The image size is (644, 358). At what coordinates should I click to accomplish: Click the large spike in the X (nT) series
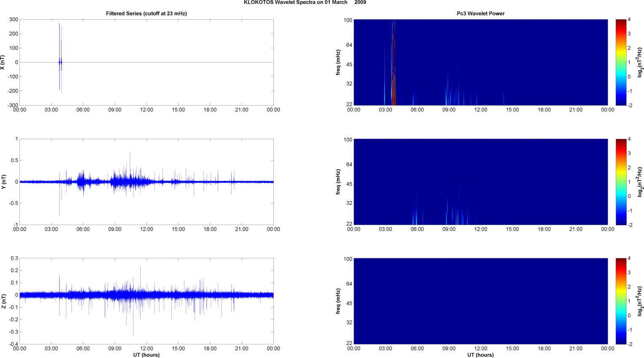pyautogui.click(x=60, y=59)
